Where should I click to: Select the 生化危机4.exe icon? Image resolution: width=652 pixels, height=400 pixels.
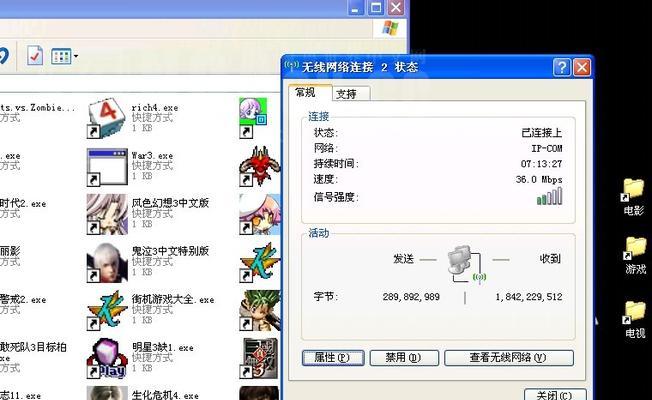pos(107,393)
